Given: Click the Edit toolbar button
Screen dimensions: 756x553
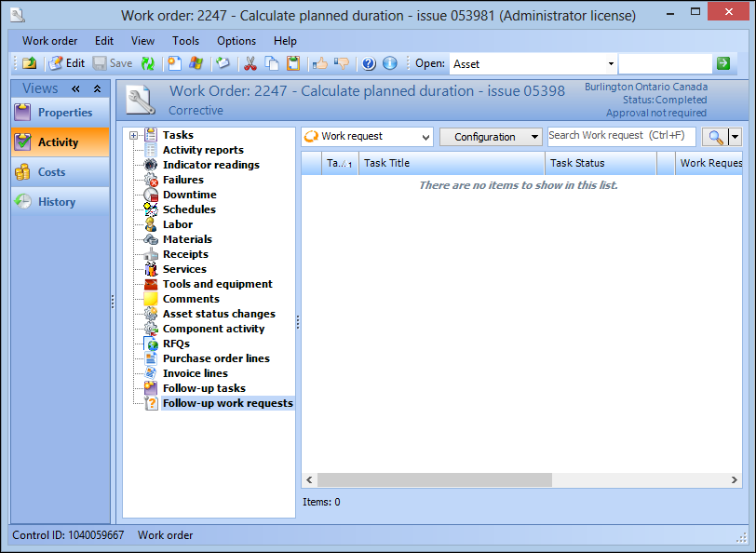Looking at the screenshot, I should pos(66,63).
